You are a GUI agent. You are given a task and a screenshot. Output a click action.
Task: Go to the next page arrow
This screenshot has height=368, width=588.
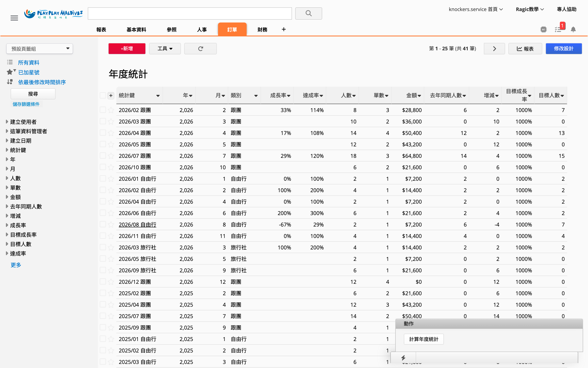(x=494, y=49)
